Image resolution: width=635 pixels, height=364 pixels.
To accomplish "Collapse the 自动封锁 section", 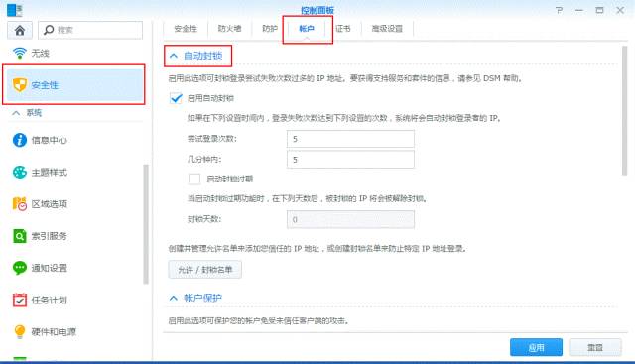I will (x=174, y=56).
